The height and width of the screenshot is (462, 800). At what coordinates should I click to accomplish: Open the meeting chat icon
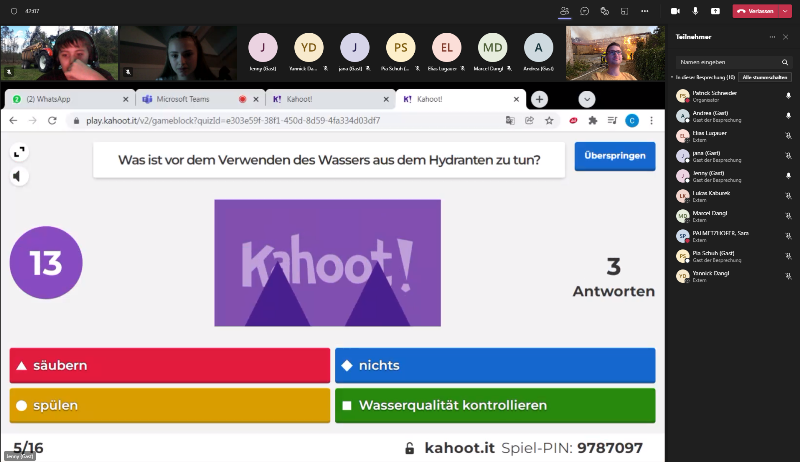pyautogui.click(x=584, y=10)
